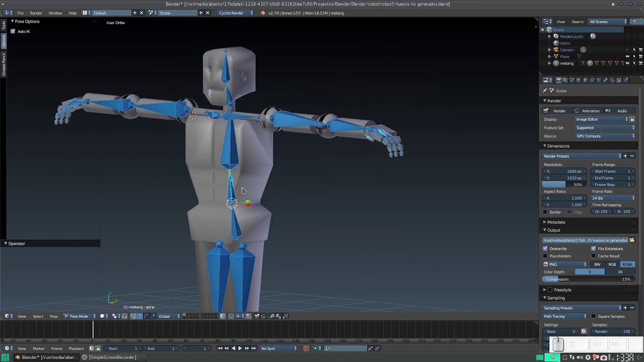Click the Audio button

619,111
